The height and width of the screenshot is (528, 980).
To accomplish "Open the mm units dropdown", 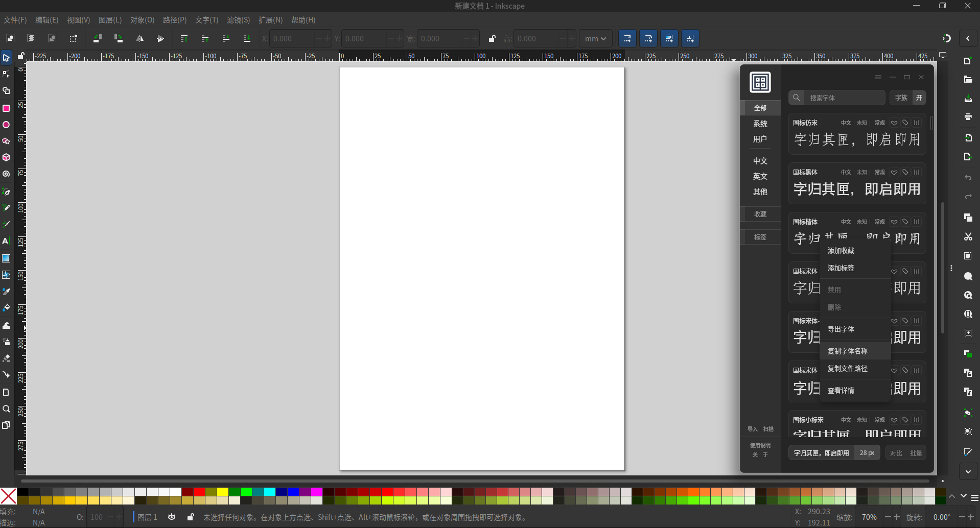I will 595,39.
